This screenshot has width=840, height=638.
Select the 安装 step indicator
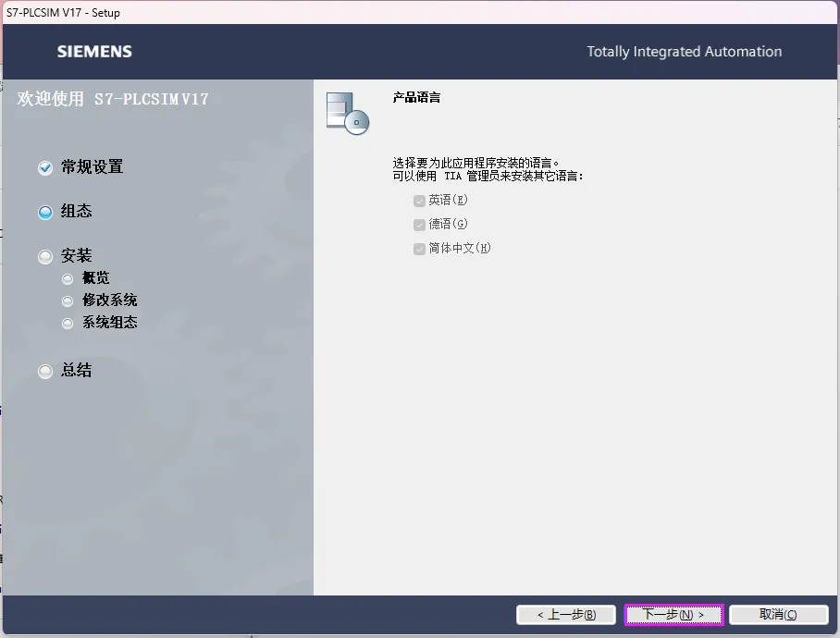(x=45, y=257)
